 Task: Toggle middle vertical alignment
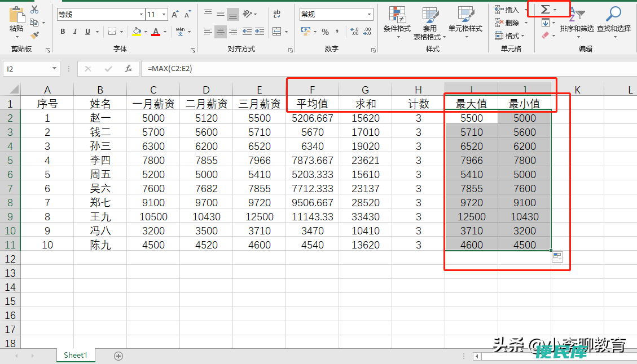pyautogui.click(x=221, y=14)
